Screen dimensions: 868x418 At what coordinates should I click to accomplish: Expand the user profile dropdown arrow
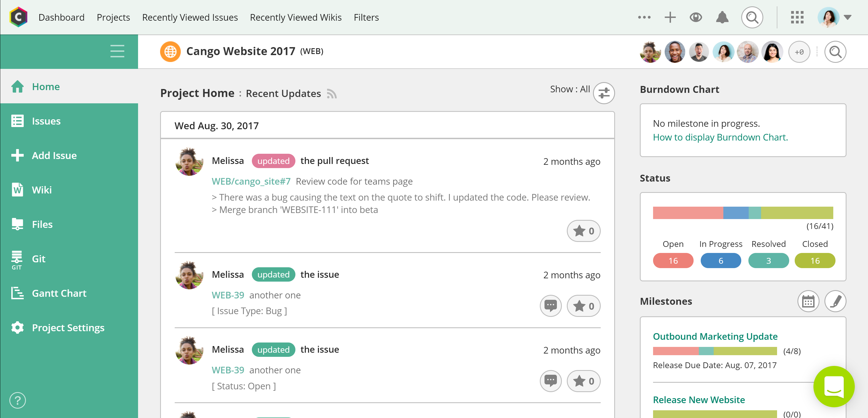847,17
